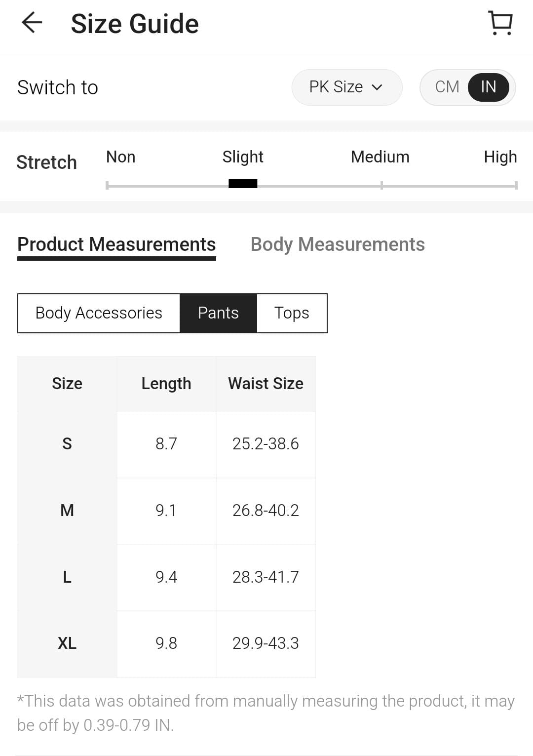Select the Pants category button
This screenshot has width=533, height=756.
pyautogui.click(x=218, y=313)
